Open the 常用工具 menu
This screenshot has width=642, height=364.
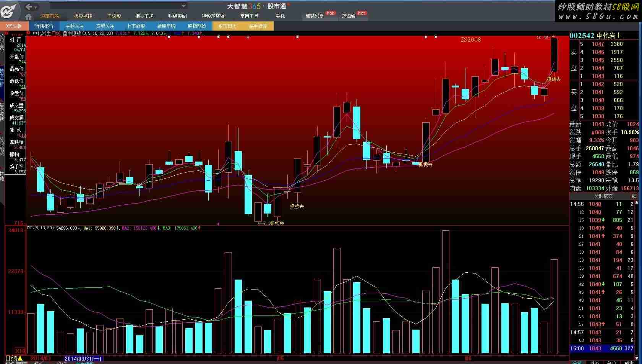click(x=249, y=16)
